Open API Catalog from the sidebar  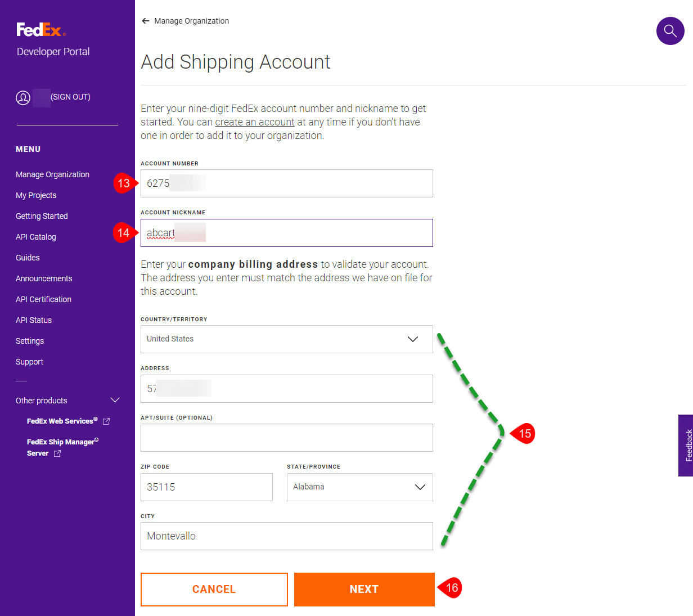click(36, 237)
